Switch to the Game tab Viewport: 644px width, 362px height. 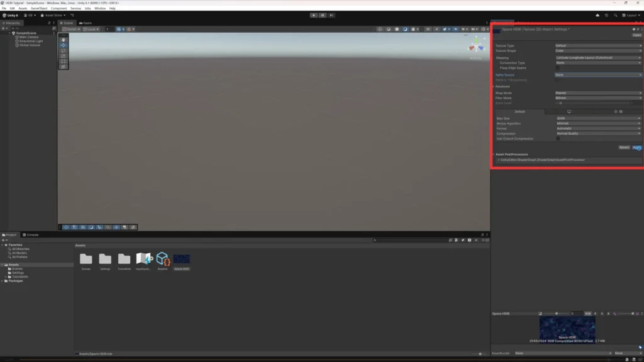(x=86, y=23)
